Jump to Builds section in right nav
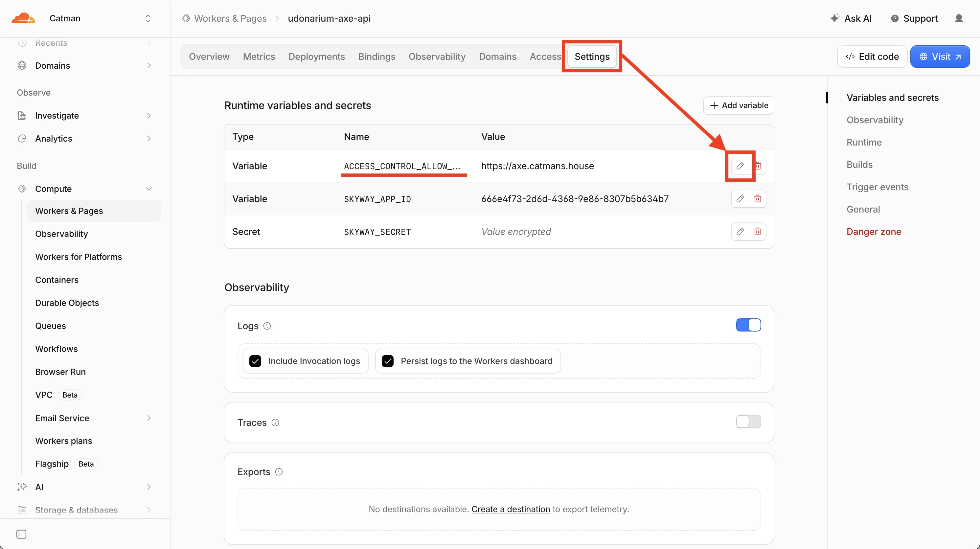 tap(859, 165)
